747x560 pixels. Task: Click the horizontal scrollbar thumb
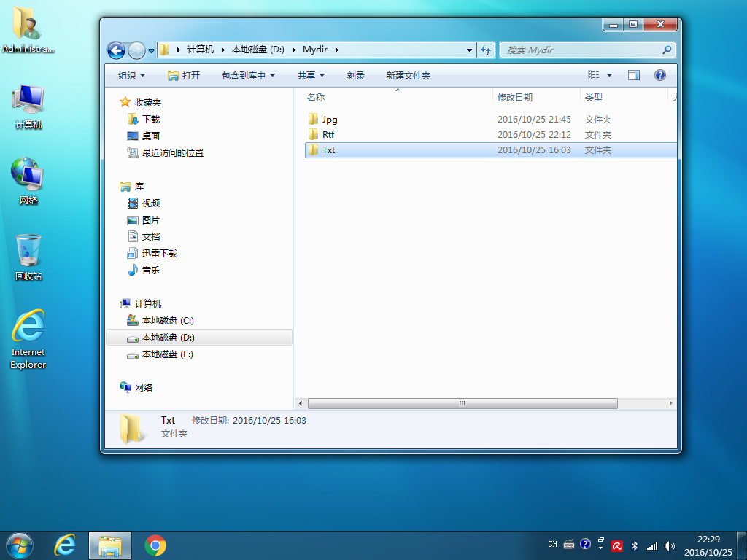point(462,403)
